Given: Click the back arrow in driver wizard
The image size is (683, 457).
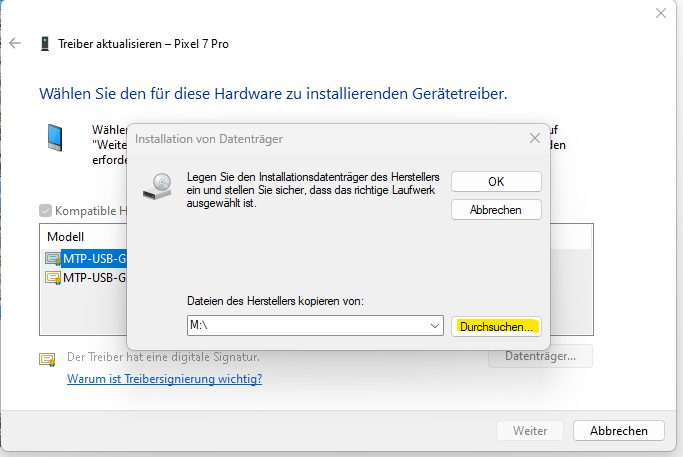Looking at the screenshot, I should [15, 44].
